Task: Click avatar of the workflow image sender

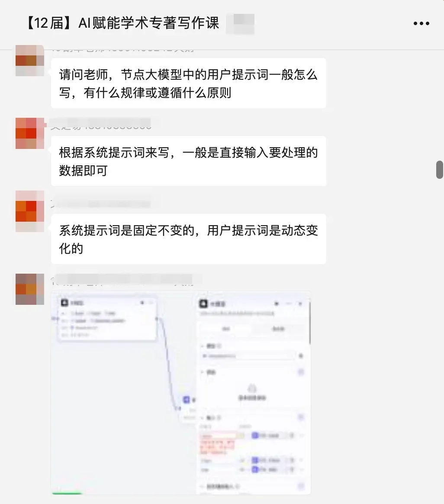Action: 30,289
